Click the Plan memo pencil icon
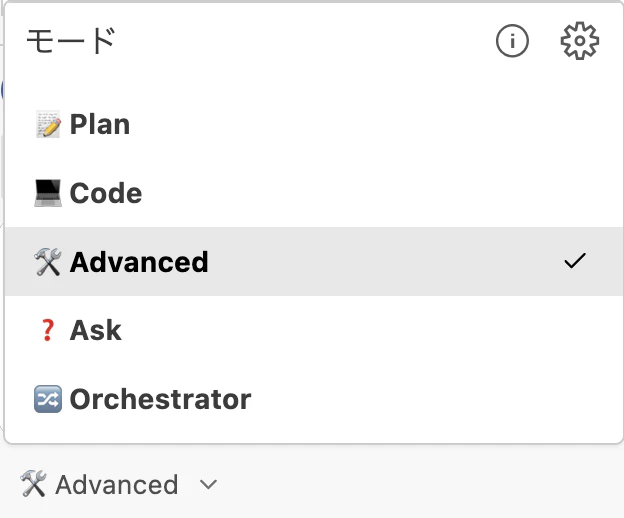This screenshot has height=518, width=624. click(x=48, y=125)
